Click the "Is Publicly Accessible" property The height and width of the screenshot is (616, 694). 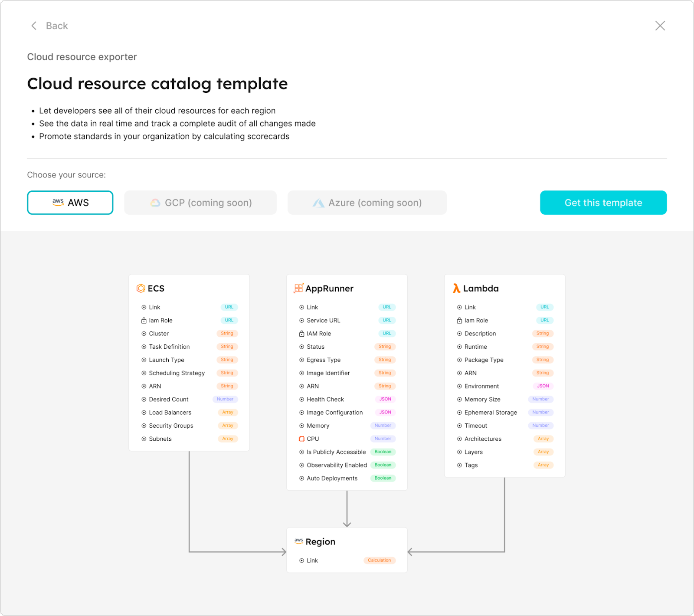coord(336,452)
